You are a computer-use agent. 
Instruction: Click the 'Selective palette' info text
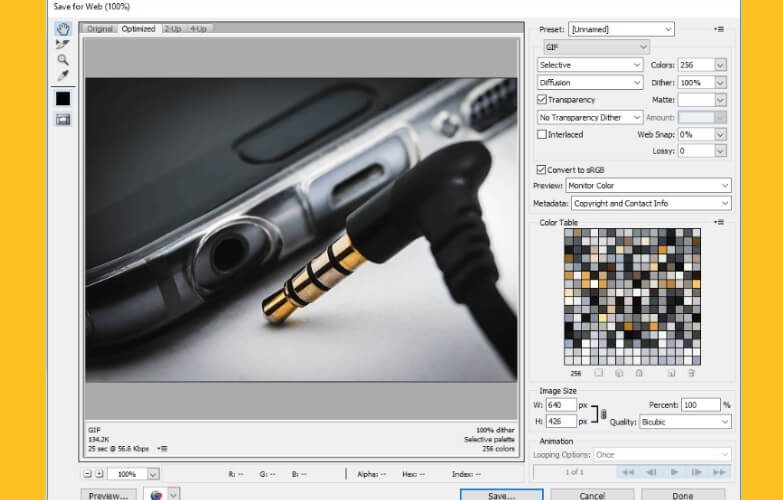pyautogui.click(x=489, y=440)
